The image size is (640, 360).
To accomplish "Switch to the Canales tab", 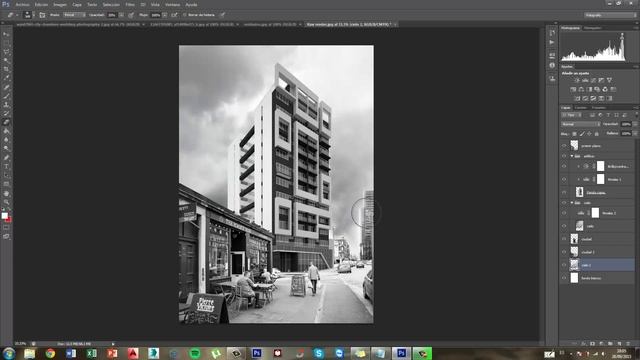I will pos(580,108).
